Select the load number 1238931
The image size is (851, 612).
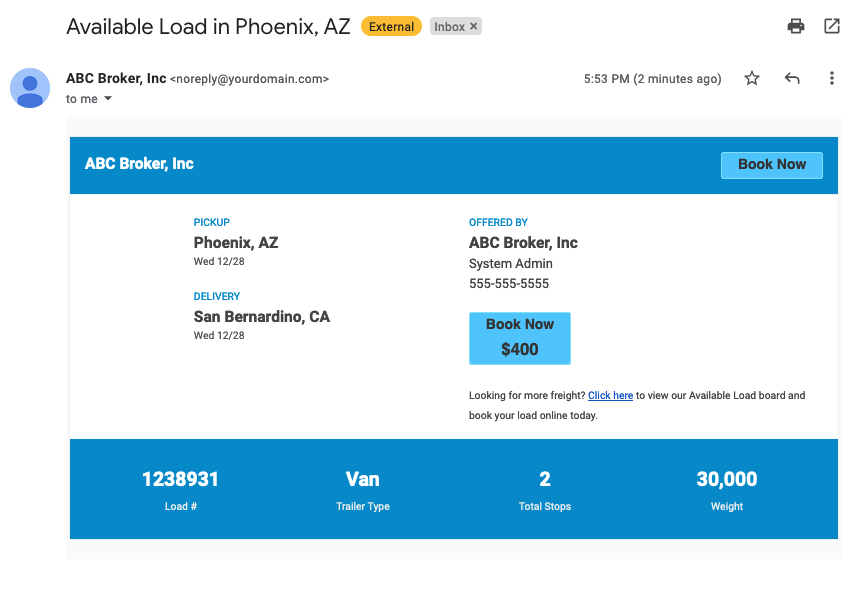[x=180, y=479]
